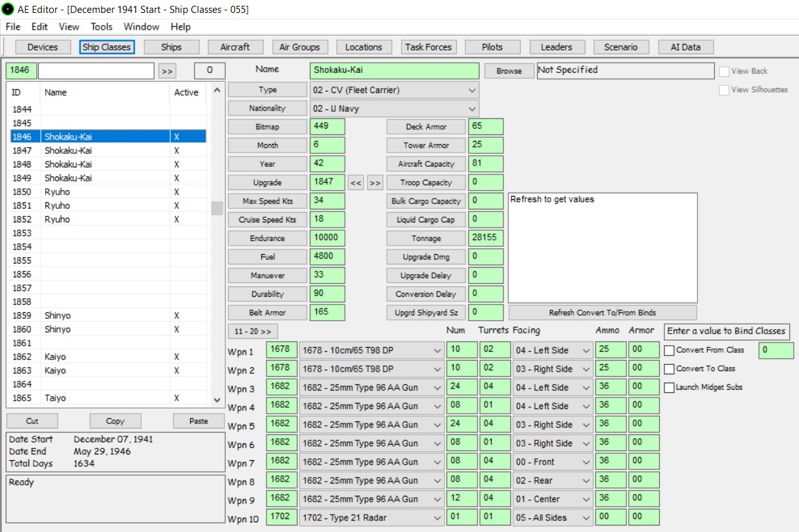799x532 pixels.
Task: Click the ID search field showing 1846
Action: tap(21, 70)
